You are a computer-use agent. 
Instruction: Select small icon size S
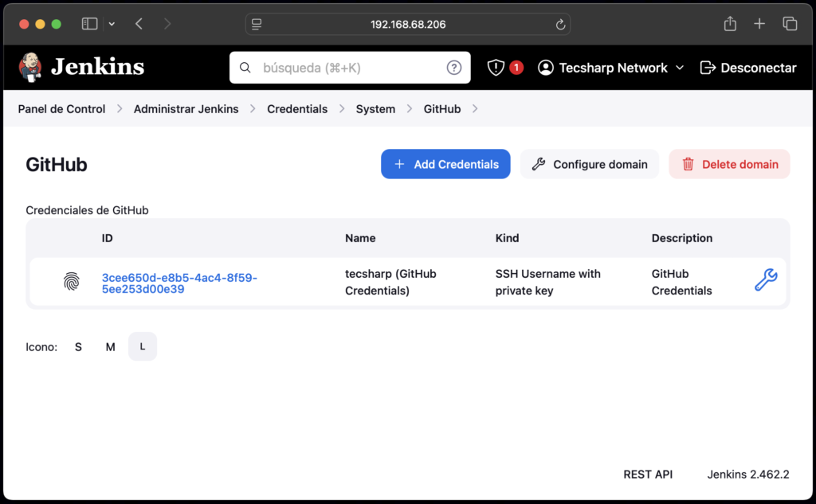pos(78,347)
